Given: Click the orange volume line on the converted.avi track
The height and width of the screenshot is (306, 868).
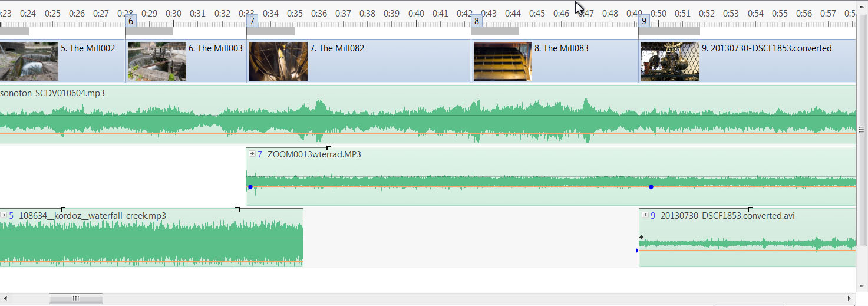Looking at the screenshot, I should pos(747,251).
